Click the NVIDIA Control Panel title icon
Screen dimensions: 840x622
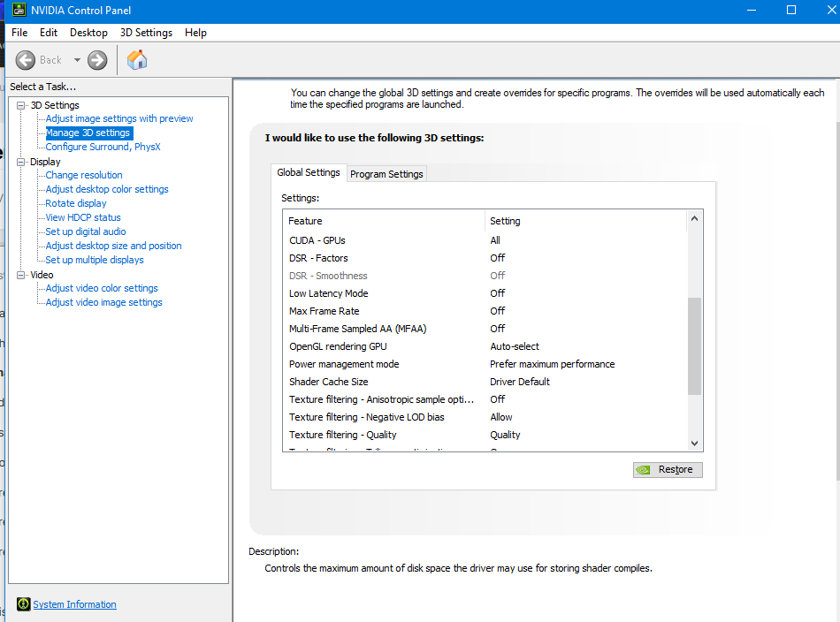[19, 10]
